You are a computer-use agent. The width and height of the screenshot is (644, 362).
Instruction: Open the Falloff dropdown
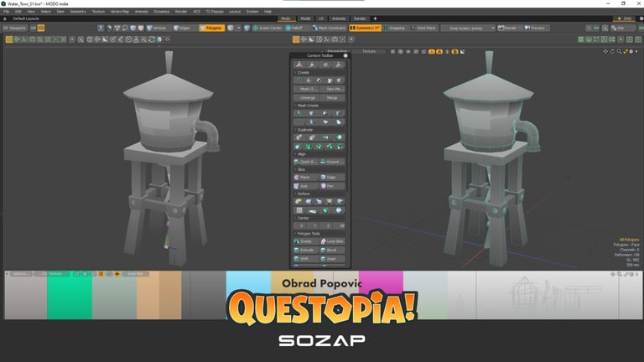(294, 28)
